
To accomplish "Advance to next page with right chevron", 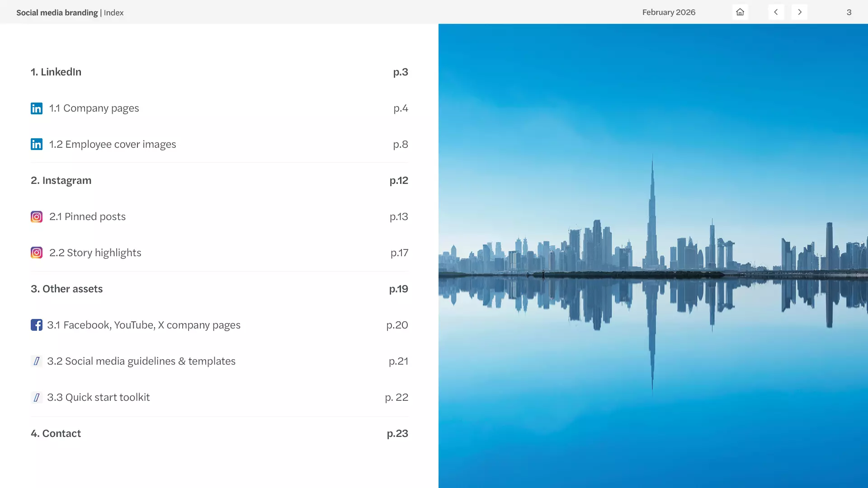I will tap(799, 12).
